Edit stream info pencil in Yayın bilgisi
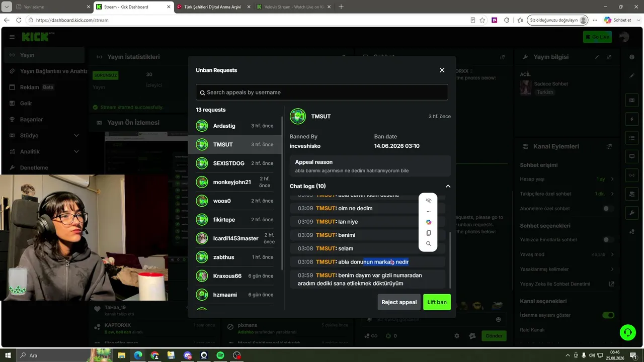 tap(597, 57)
